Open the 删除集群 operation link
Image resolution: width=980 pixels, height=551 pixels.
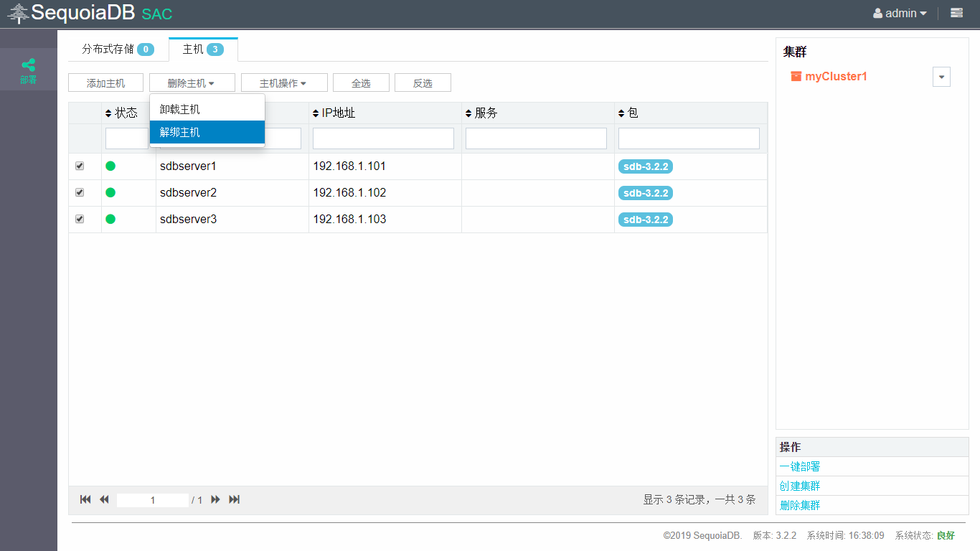800,505
